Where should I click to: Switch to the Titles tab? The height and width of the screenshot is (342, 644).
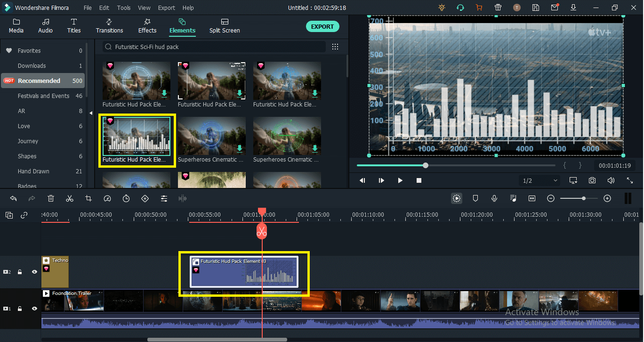74,26
